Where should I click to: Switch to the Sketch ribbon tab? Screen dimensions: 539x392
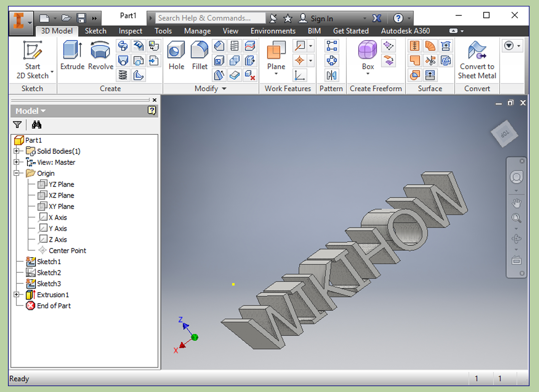point(95,31)
